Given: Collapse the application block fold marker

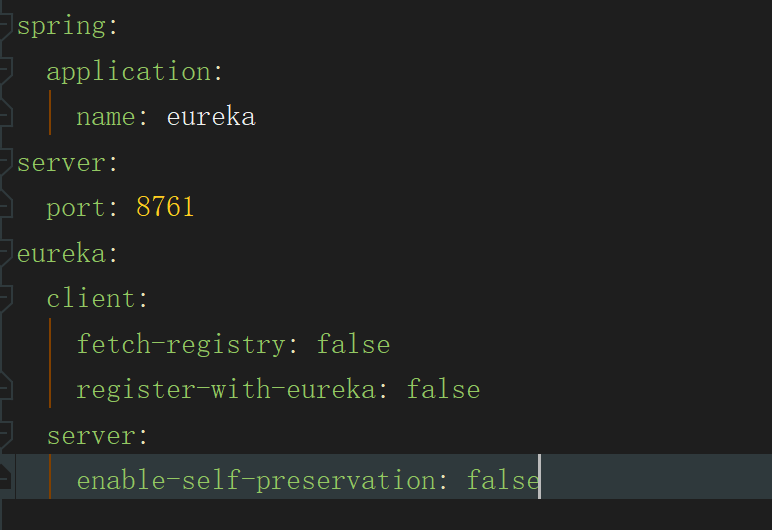Looking at the screenshot, I should click(5, 71).
